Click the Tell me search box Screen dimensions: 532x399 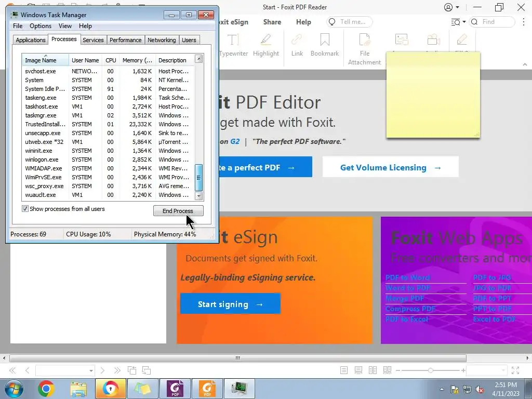click(x=350, y=22)
